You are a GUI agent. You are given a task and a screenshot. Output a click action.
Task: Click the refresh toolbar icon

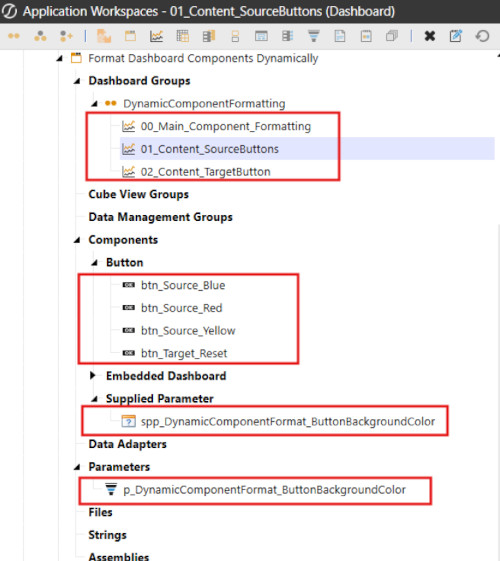tap(482, 36)
